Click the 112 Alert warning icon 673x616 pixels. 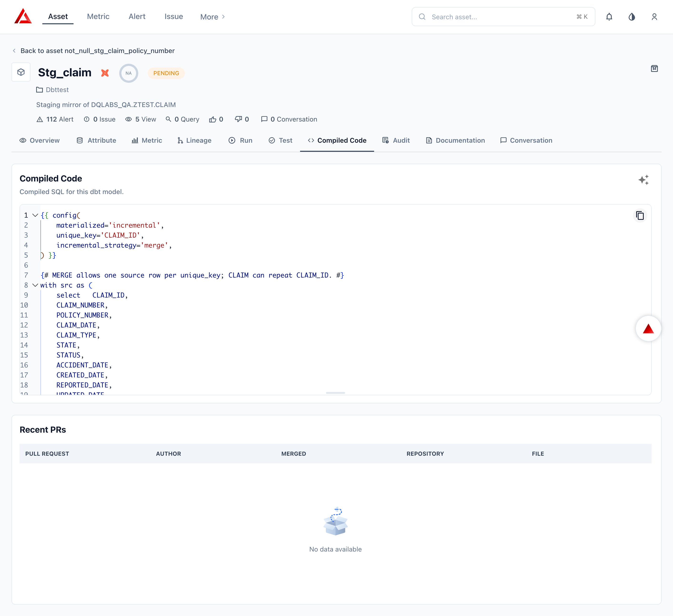click(x=40, y=119)
